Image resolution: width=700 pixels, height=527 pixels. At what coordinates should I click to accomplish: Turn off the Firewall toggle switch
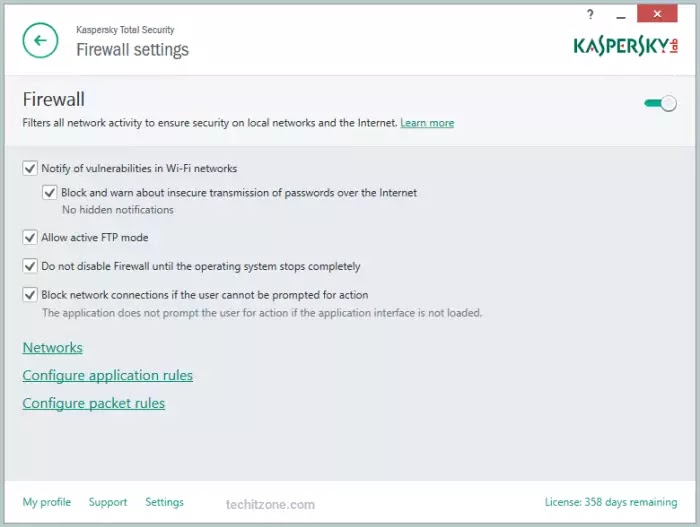660,104
